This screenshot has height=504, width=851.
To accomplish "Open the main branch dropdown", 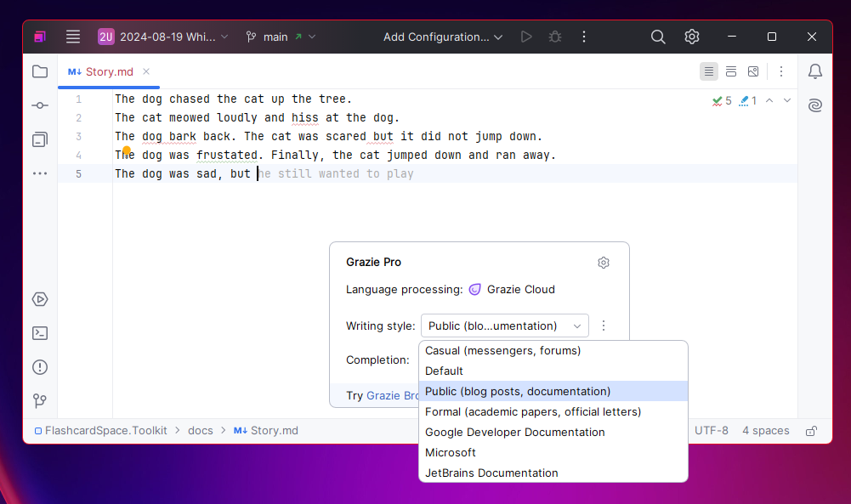I will click(x=281, y=37).
